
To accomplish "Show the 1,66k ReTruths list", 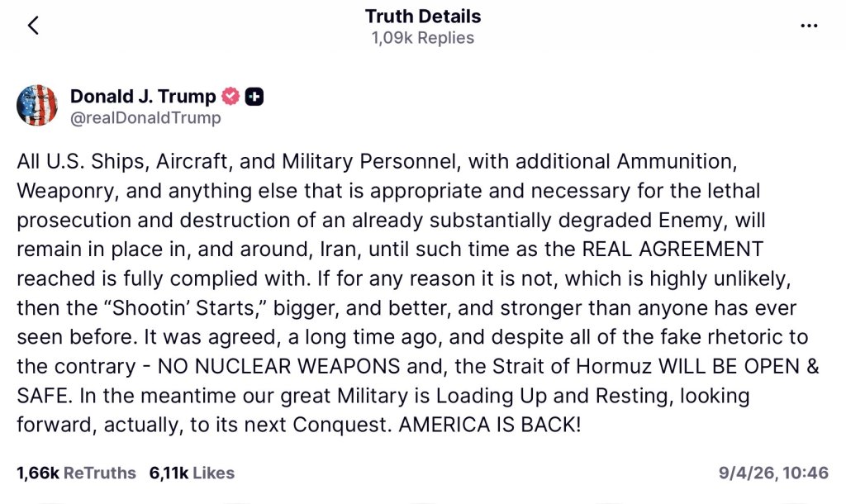I will [76, 473].
